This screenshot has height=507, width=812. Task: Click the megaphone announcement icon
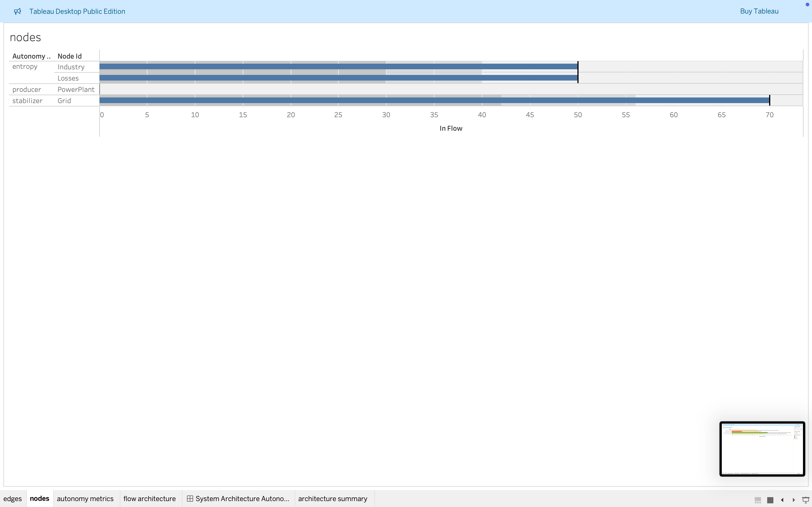click(17, 11)
